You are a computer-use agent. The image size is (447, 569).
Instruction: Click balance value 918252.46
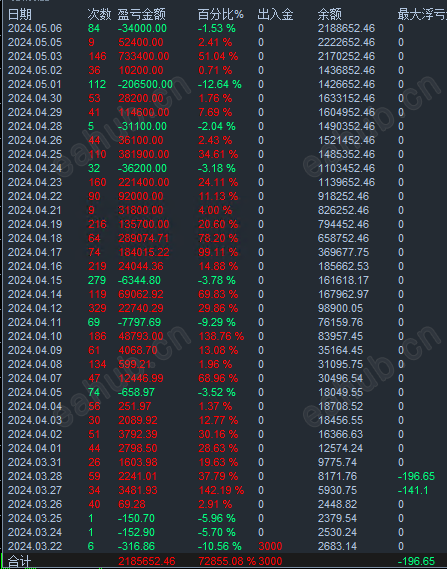point(344,196)
